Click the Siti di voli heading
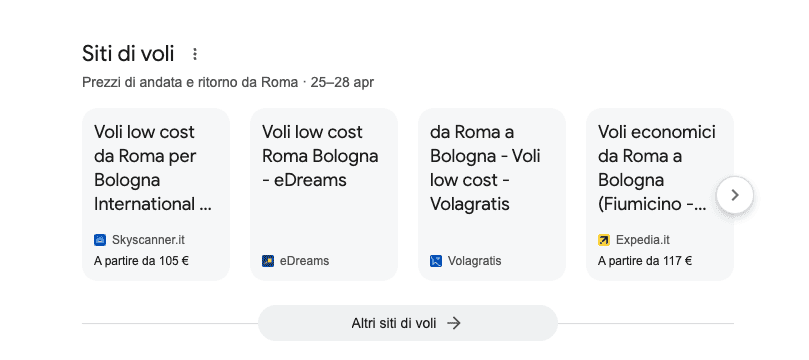809x360 pixels. coord(128,54)
